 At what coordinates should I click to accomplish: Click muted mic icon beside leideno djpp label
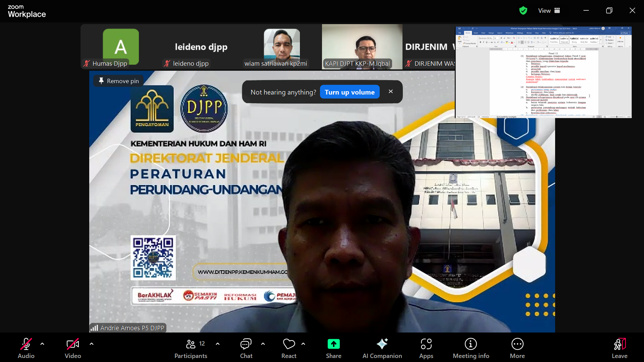(167, 63)
